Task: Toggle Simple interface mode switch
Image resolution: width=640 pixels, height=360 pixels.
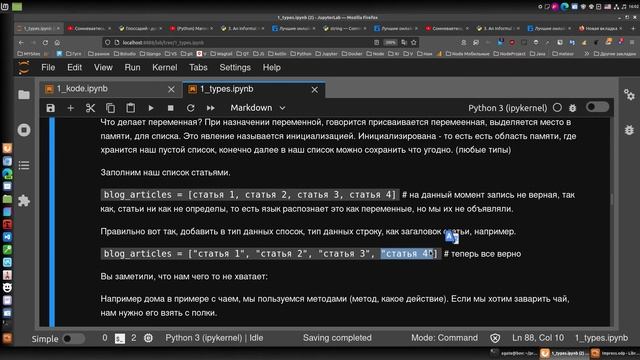Action: [x=73, y=339]
